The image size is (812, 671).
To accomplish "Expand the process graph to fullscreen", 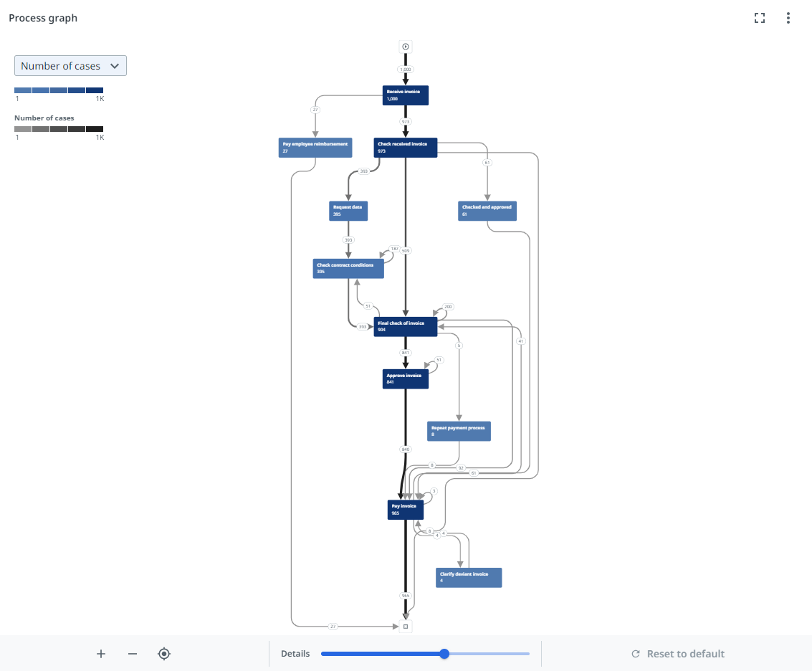I will (x=760, y=18).
